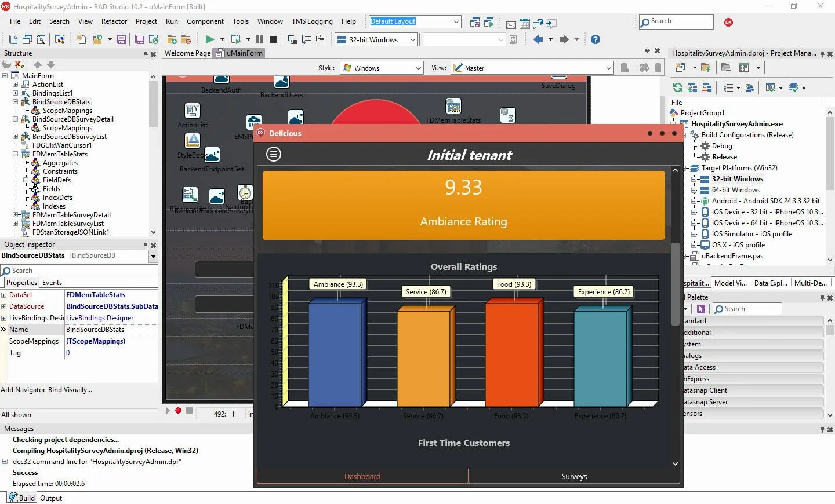The height and width of the screenshot is (504, 835).
Task: Click the Program Reset stop icon
Action: pos(274,39)
